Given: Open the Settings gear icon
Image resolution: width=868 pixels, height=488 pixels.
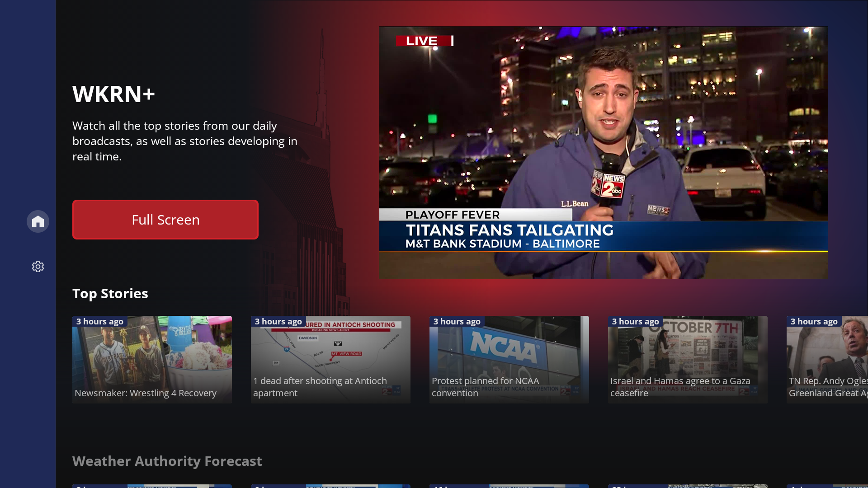Looking at the screenshot, I should (x=38, y=267).
